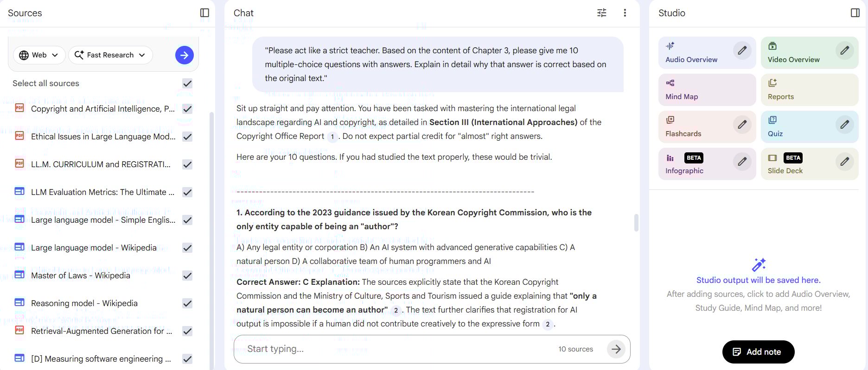Uncheck the Select all sources checkbox
The image size is (868, 370).
click(187, 83)
